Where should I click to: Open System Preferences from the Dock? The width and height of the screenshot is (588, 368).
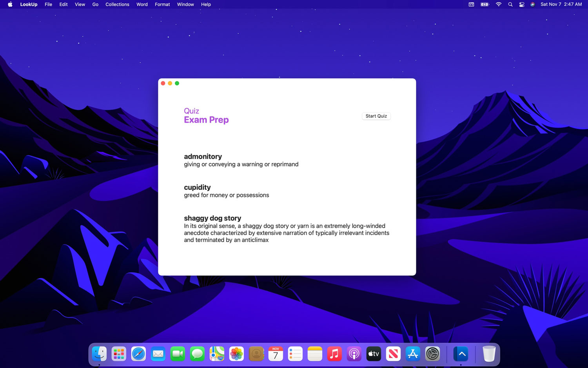[x=432, y=354]
